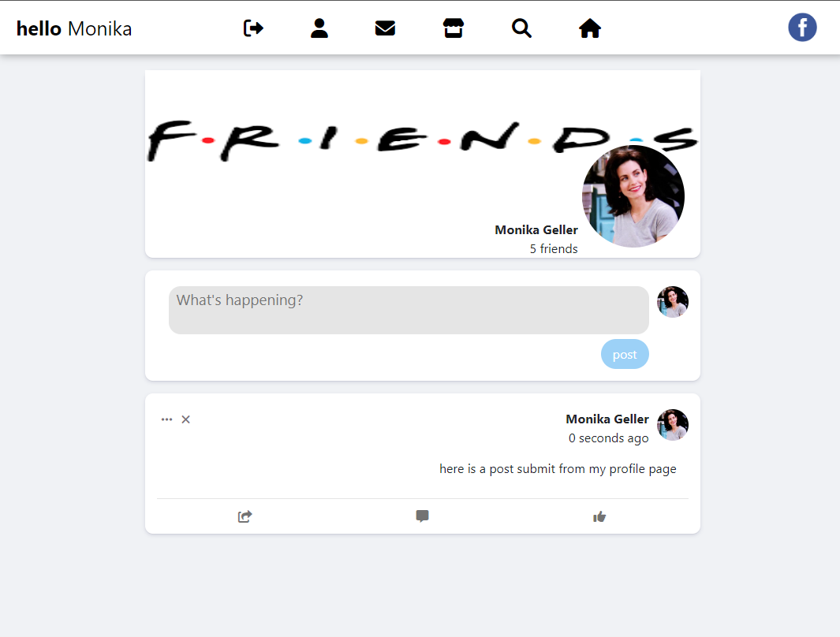Image resolution: width=840 pixels, height=637 pixels.
Task: Click the What's happening input field
Action: [409, 310]
